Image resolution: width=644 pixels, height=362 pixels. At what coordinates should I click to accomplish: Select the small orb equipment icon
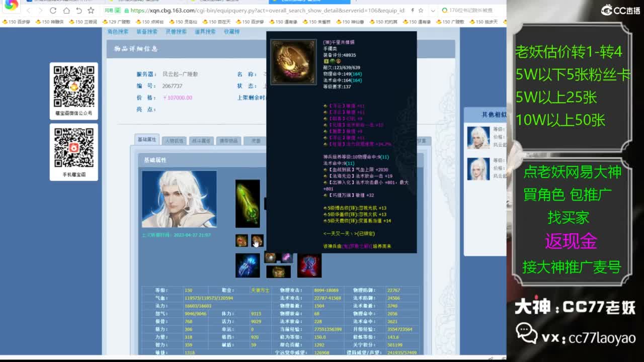tap(271, 258)
